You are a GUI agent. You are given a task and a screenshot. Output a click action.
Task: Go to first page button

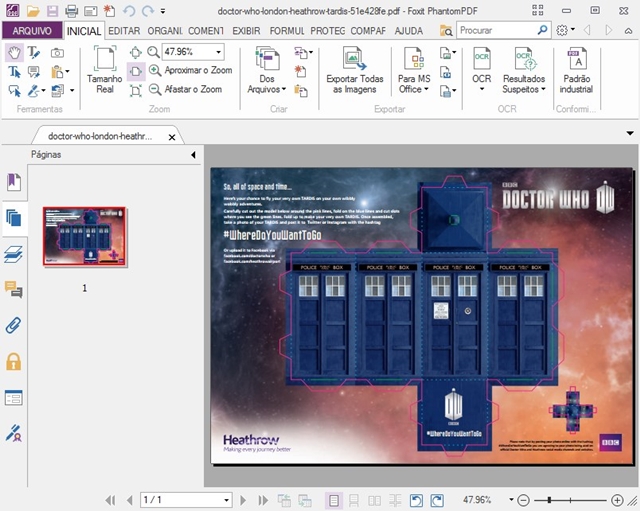coord(110,500)
